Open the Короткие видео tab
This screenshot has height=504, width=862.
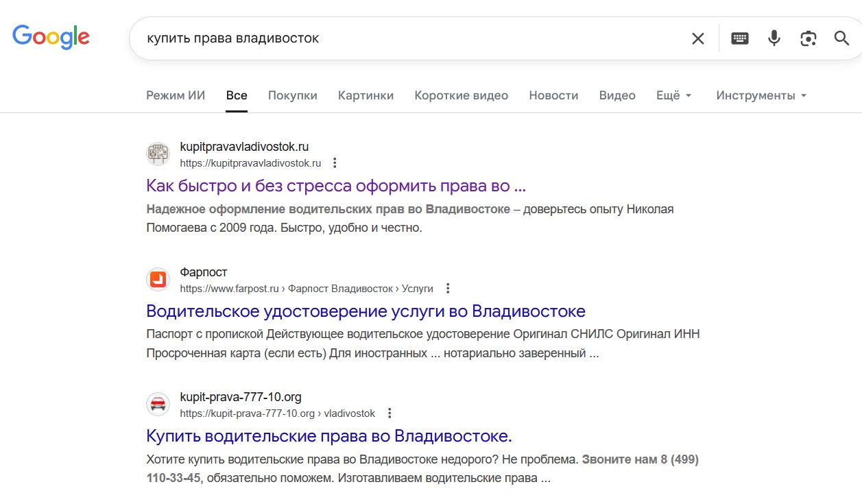click(461, 95)
